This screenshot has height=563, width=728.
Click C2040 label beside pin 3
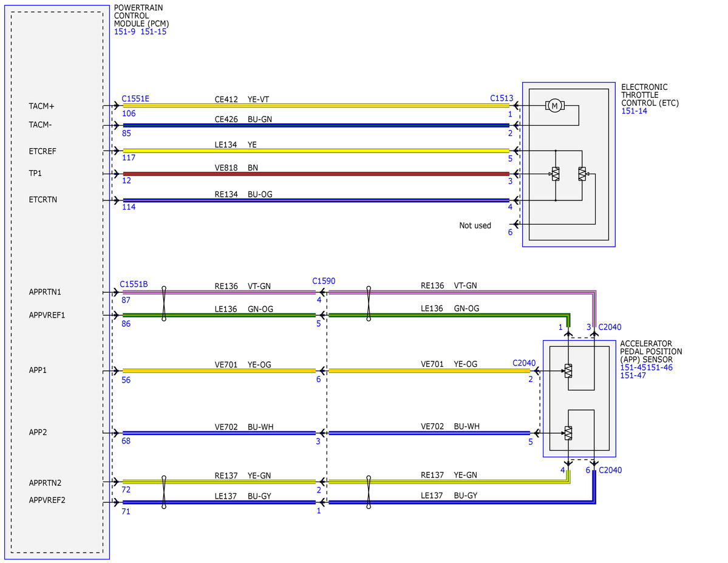pos(610,327)
